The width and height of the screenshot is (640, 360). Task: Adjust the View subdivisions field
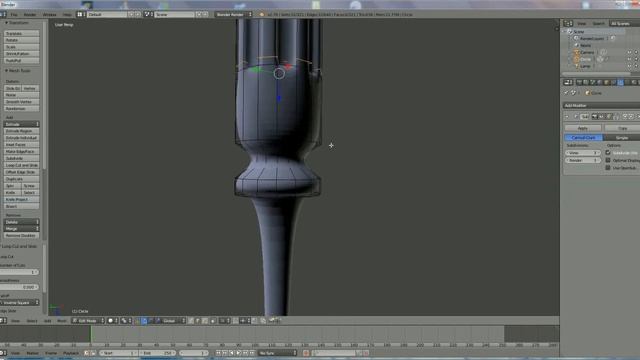[x=583, y=153]
